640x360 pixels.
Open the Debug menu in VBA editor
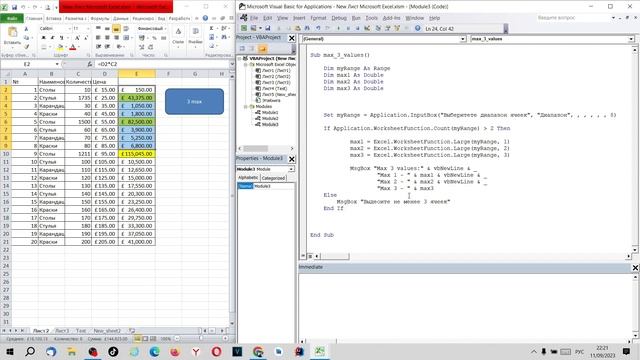click(x=339, y=18)
